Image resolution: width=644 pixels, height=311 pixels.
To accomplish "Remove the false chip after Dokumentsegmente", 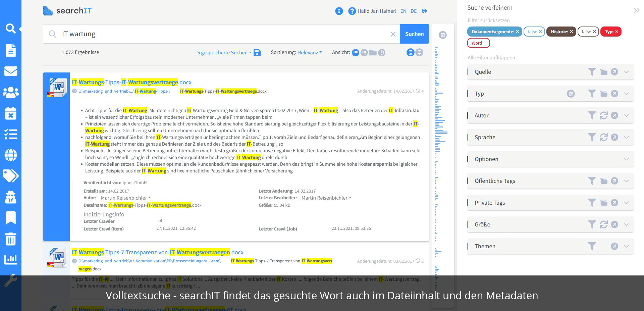I will click(x=540, y=32).
